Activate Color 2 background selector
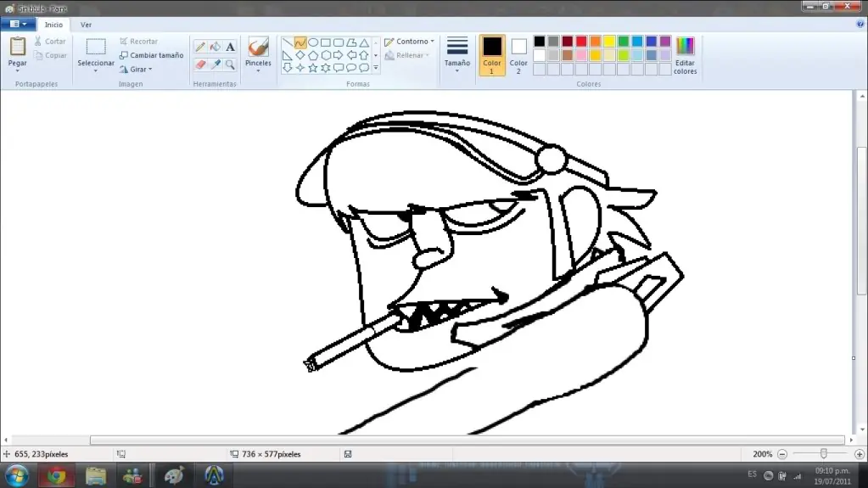868x488 pixels. point(518,55)
